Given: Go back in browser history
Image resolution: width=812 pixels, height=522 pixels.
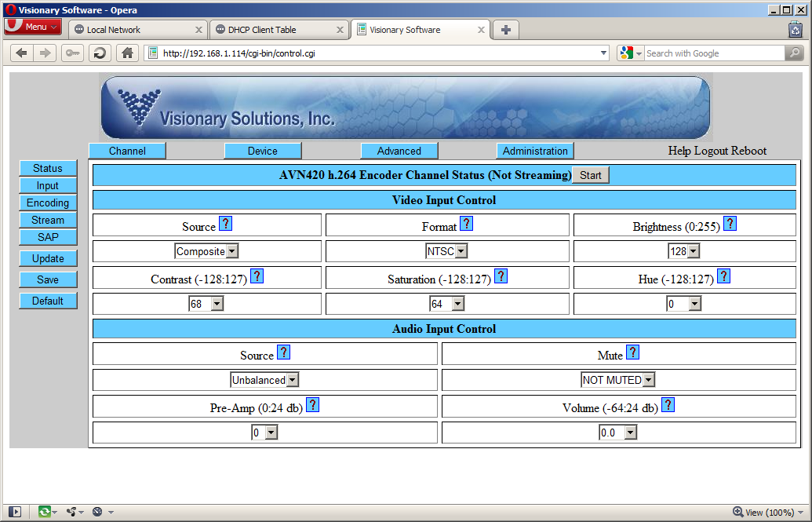Looking at the screenshot, I should 22,53.
